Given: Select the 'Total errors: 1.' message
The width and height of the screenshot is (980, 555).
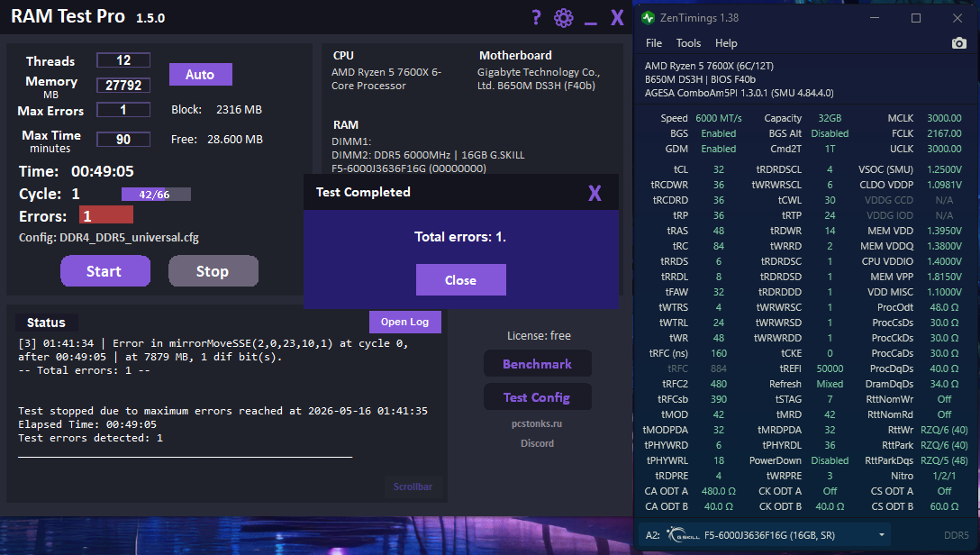Looking at the screenshot, I should tap(460, 237).
